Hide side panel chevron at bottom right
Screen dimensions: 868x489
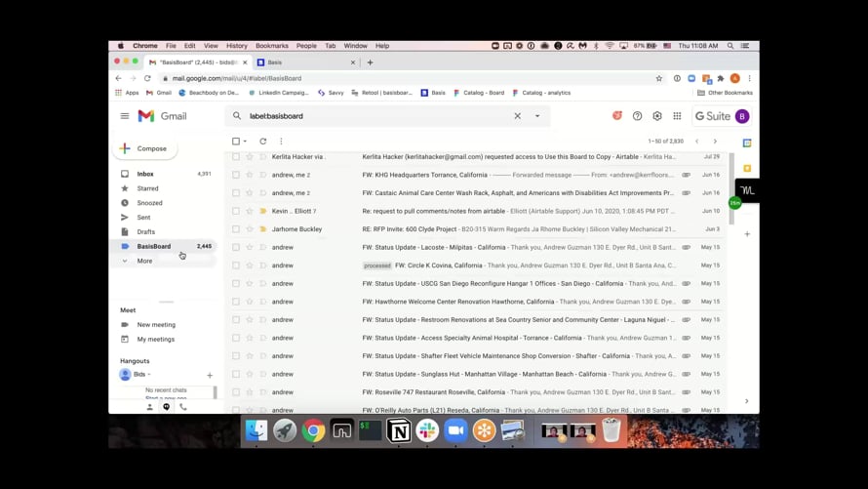point(747,401)
